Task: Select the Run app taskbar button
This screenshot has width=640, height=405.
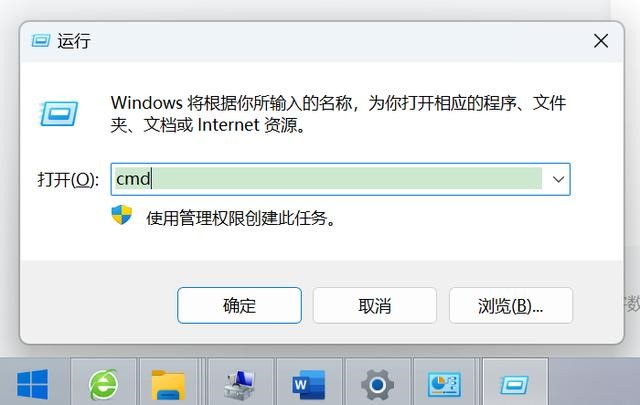Action: coord(514,385)
